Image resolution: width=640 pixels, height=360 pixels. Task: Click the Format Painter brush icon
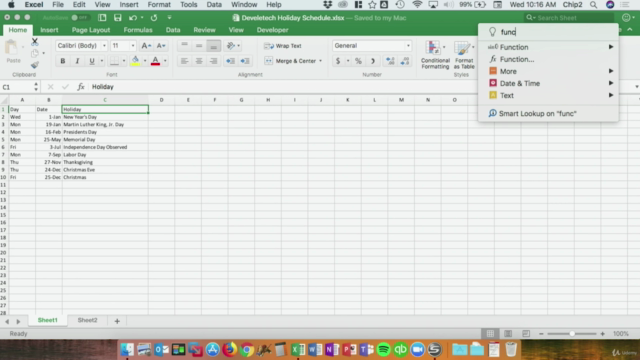[x=35, y=64]
